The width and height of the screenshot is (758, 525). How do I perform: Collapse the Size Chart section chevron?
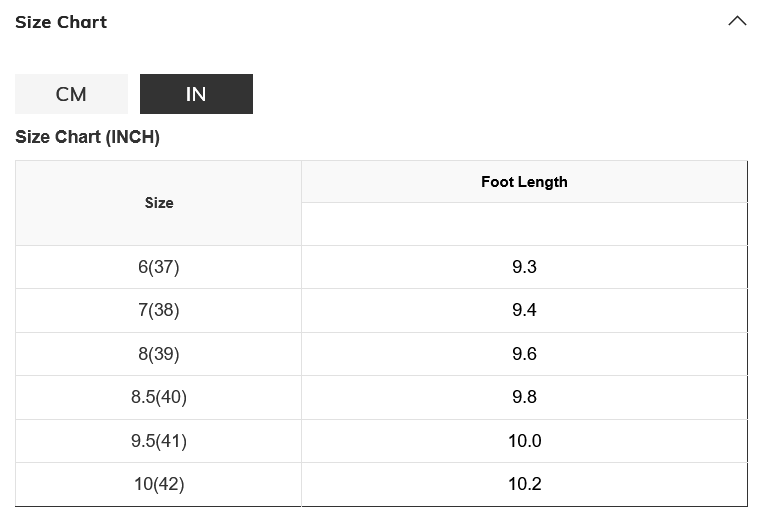pyautogui.click(x=737, y=21)
